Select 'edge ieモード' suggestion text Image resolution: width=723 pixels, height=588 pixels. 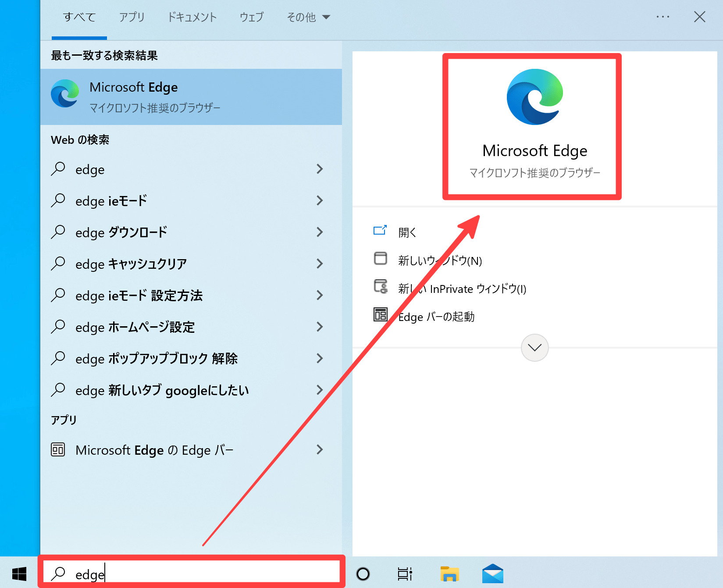coord(111,200)
